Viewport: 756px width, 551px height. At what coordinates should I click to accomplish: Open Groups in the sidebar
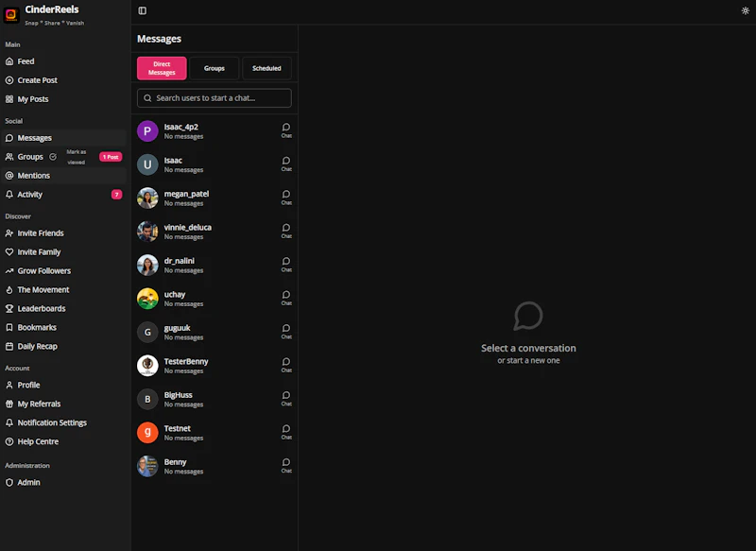click(x=30, y=157)
